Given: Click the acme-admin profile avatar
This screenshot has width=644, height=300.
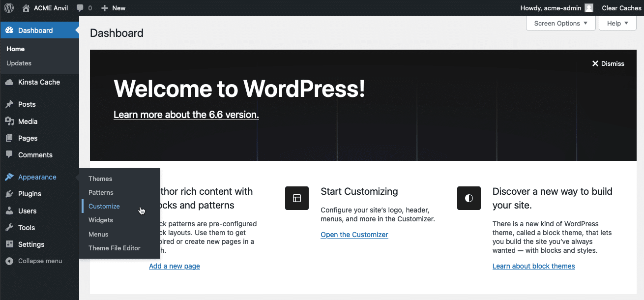Looking at the screenshot, I should point(588,8).
